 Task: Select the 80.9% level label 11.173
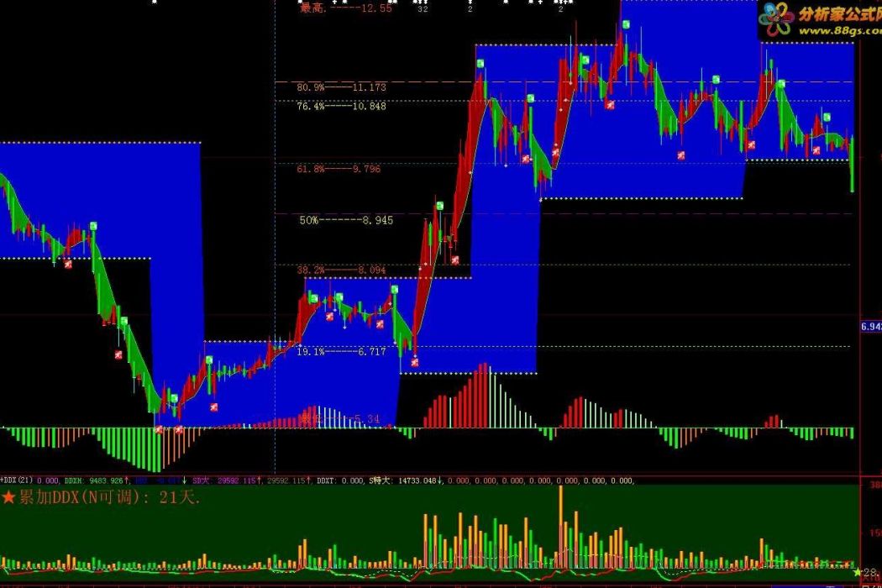(x=341, y=87)
